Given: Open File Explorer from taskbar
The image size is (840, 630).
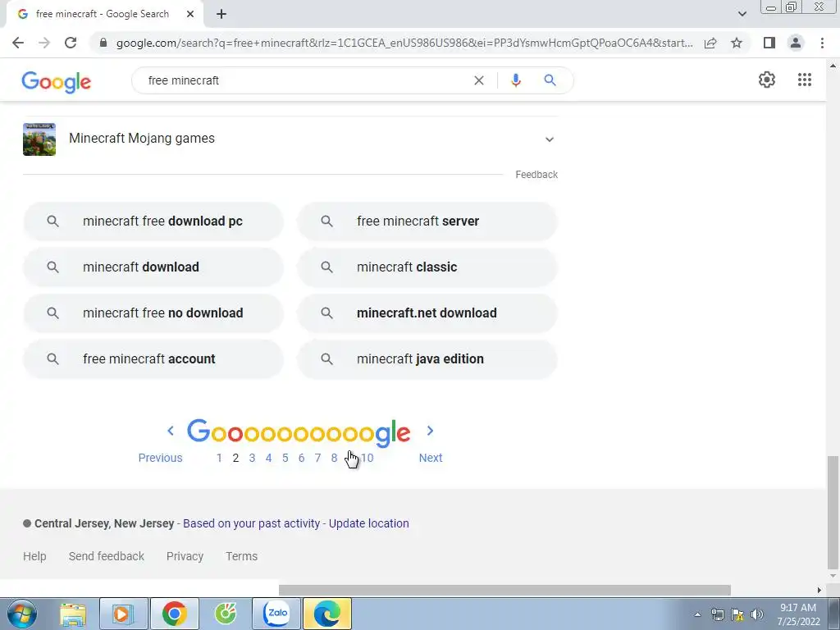Looking at the screenshot, I should tap(73, 614).
